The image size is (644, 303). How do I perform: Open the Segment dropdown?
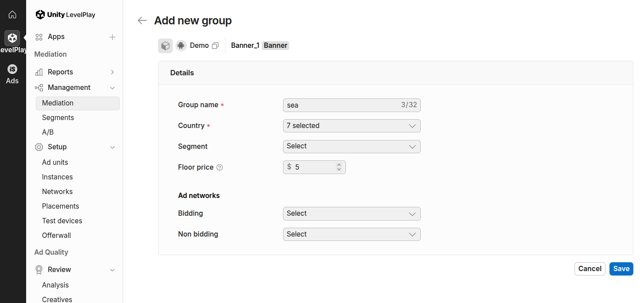352,147
